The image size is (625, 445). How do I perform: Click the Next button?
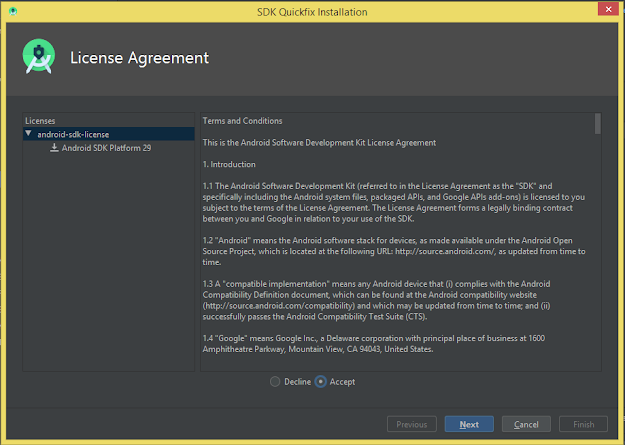(x=469, y=424)
